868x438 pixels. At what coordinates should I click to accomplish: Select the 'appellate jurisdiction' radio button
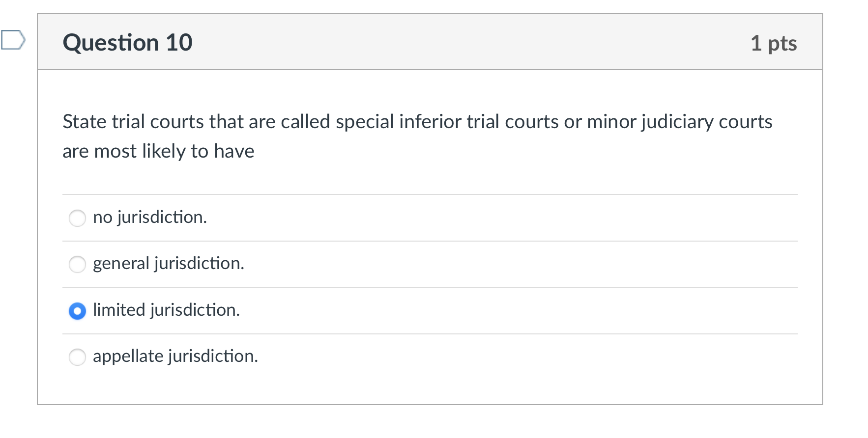tap(77, 357)
